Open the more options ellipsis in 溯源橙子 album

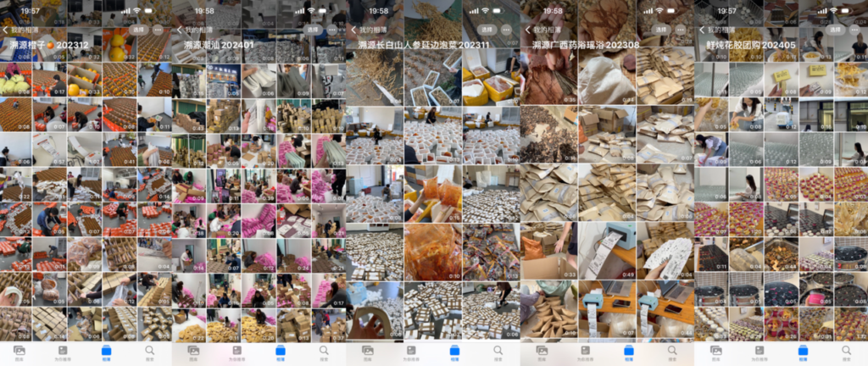160,30
